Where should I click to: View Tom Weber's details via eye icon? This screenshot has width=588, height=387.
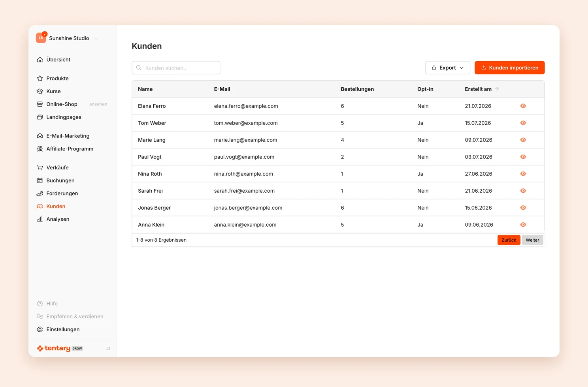523,123
